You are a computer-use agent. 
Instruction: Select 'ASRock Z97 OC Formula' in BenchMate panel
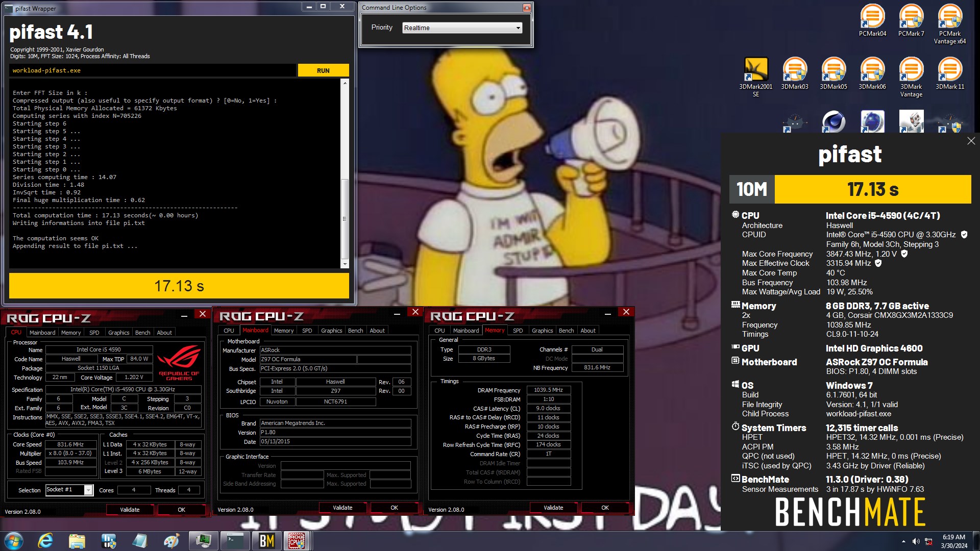click(x=876, y=362)
